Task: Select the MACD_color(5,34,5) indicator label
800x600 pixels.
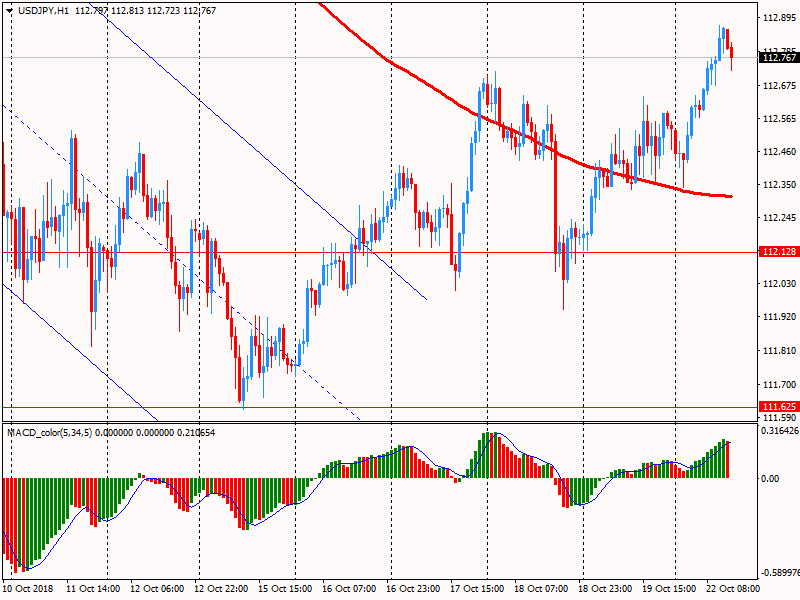Action: click(x=49, y=433)
